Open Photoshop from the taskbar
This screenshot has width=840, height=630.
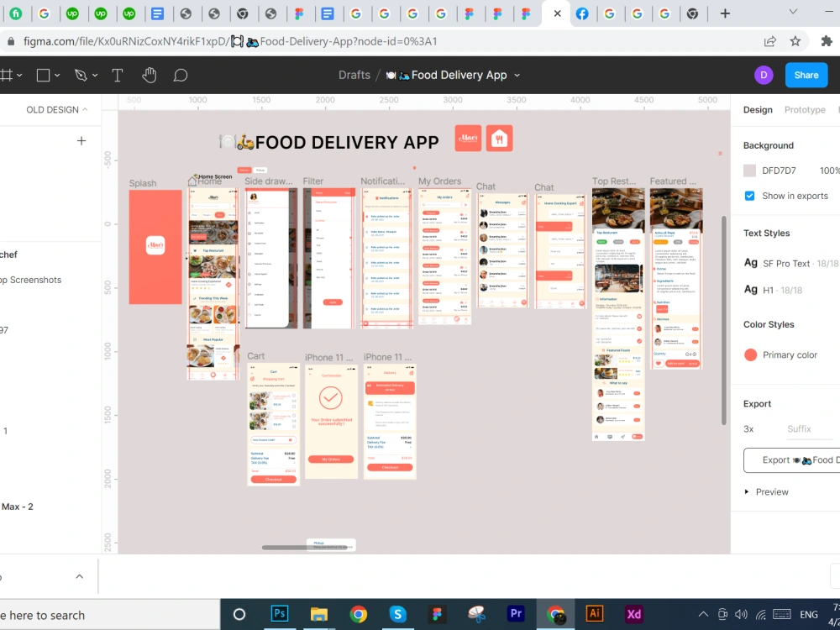pos(280,614)
